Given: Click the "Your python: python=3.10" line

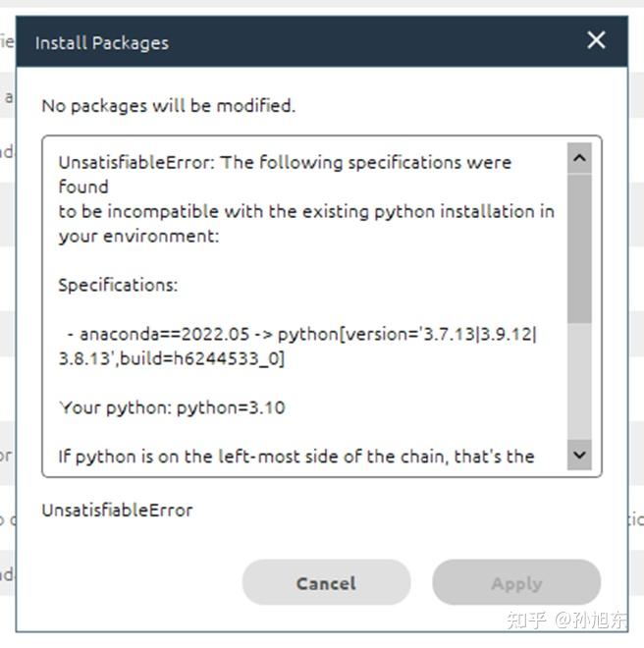Looking at the screenshot, I should 172,407.
